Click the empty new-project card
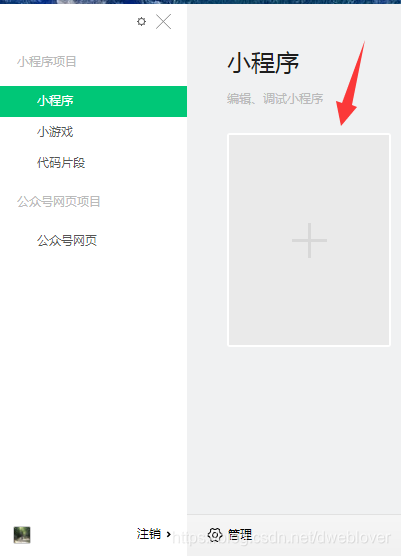 309,240
